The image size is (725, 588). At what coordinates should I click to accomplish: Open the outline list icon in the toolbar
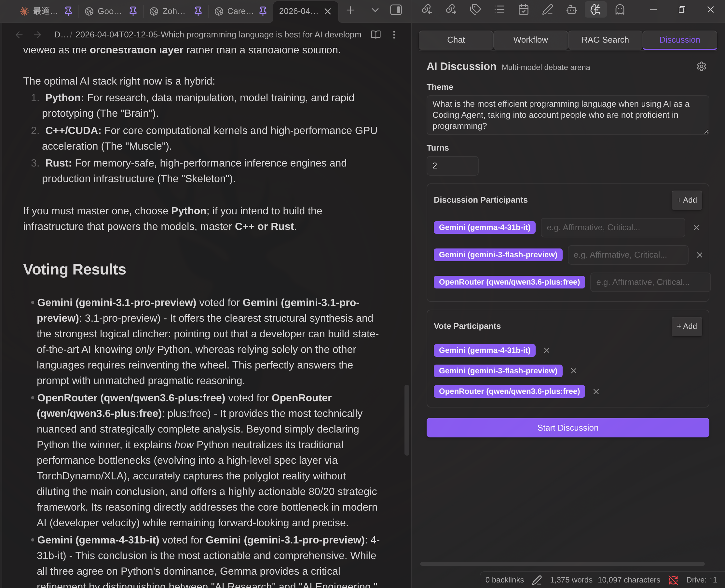(499, 10)
